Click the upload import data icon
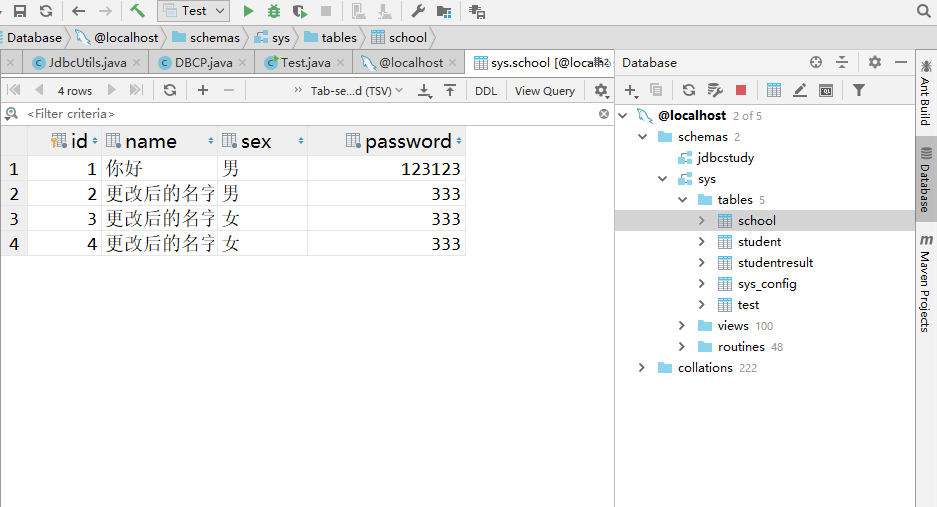 click(x=450, y=90)
